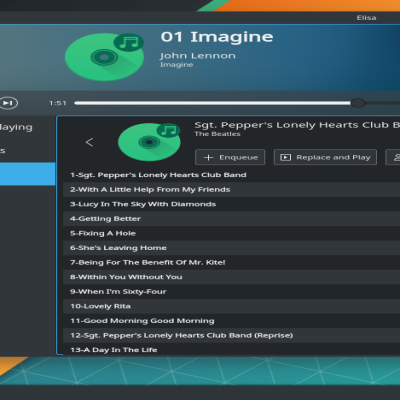This screenshot has height=400, width=400.
Task: Click the Sgt. Pepper's album cover disc icon
Action: pos(149,142)
